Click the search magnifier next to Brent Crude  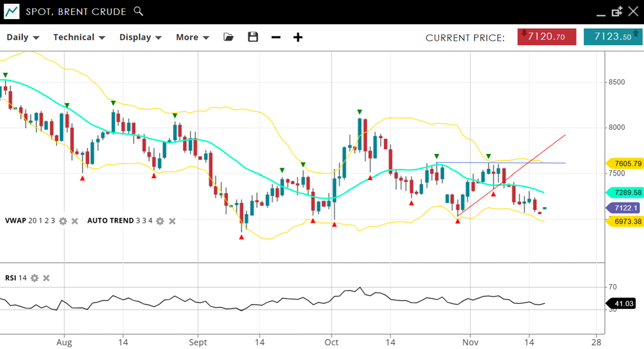coord(138,11)
